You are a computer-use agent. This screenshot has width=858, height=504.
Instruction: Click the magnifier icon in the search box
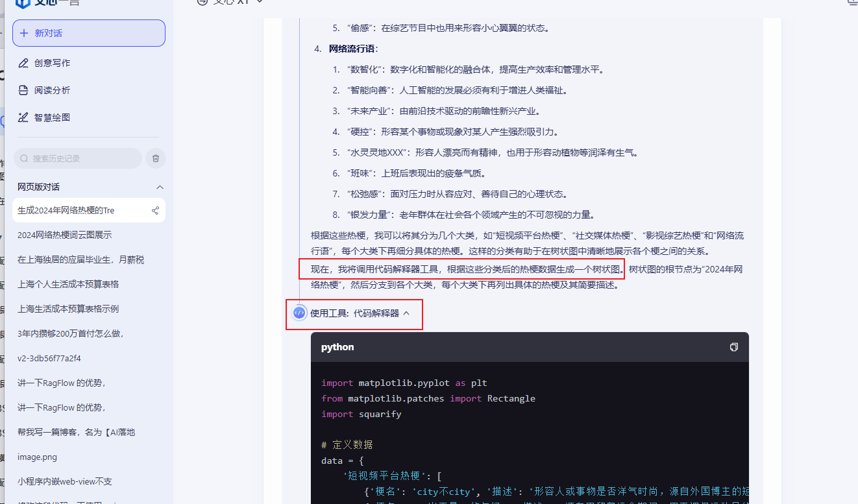[24, 158]
